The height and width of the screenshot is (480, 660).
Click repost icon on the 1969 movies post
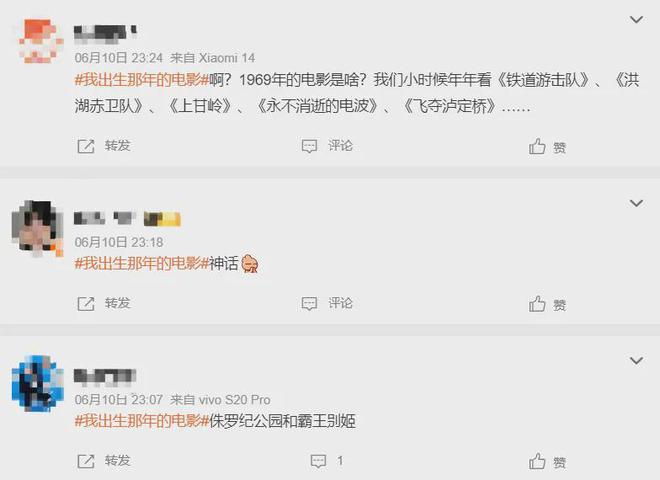pos(86,147)
